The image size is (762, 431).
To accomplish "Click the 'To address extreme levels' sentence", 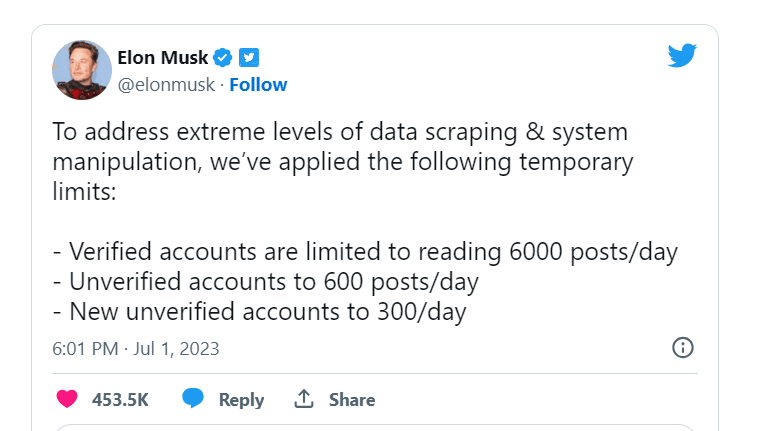I will click(x=343, y=161).
